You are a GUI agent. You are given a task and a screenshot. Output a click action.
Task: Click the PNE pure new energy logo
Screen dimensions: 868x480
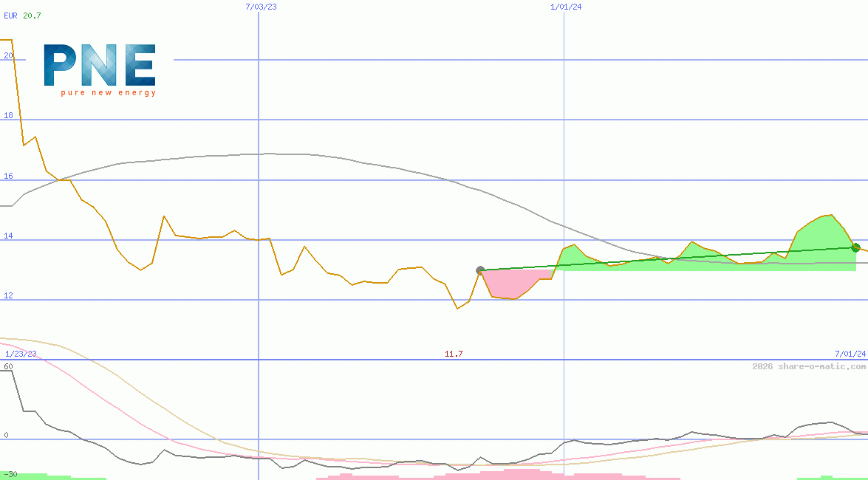(100, 69)
